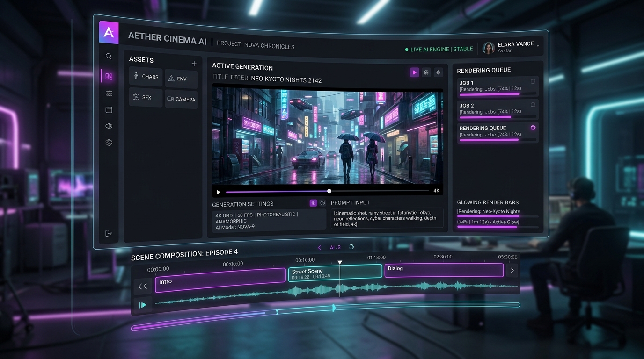Click the JOB 1 progress bar
644x359 pixels.
click(498, 94)
